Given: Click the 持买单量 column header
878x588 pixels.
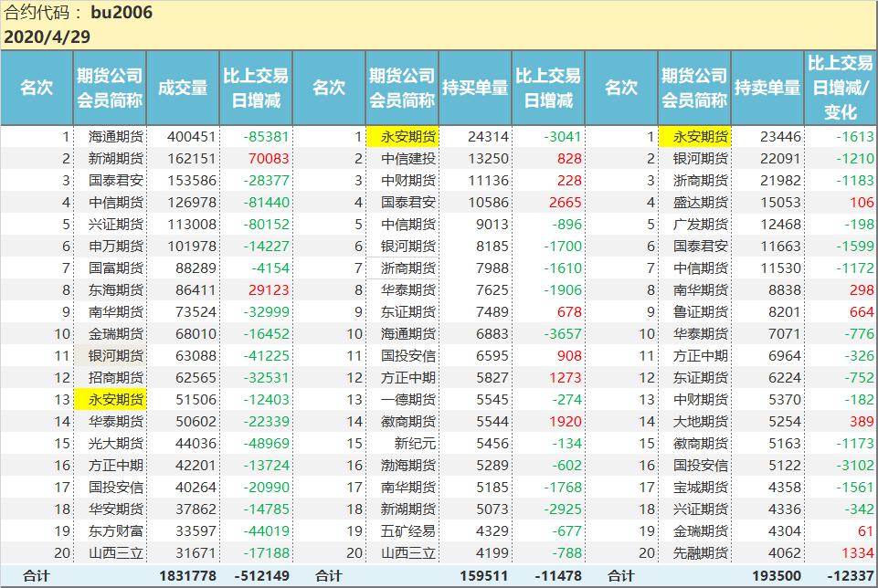Looking at the screenshot, I should (475, 88).
